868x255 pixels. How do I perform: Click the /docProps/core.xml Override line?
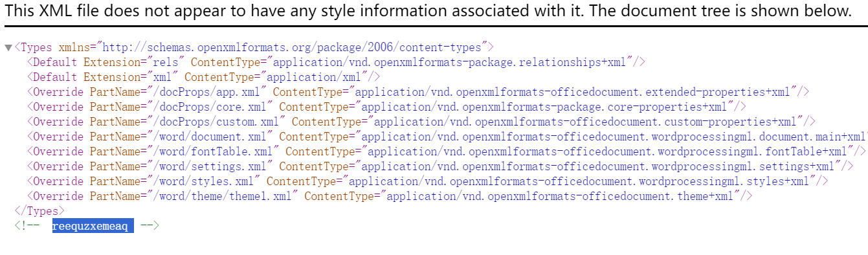(386, 107)
